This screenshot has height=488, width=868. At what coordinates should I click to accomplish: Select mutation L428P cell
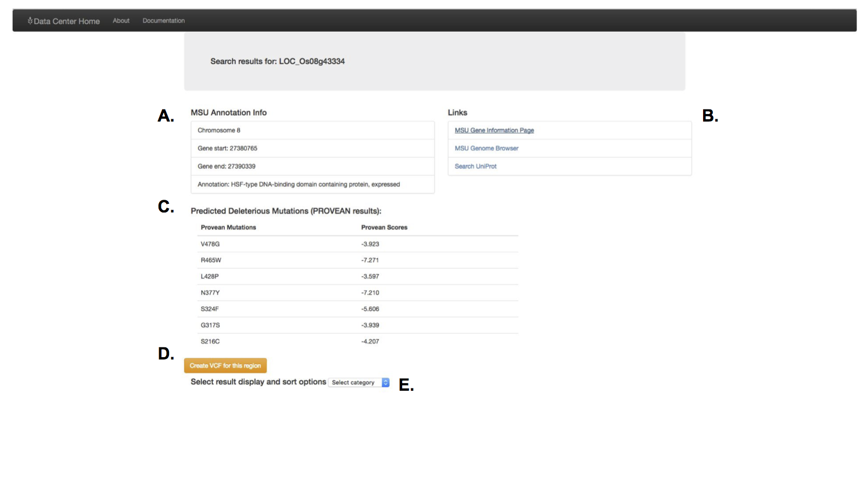click(210, 276)
